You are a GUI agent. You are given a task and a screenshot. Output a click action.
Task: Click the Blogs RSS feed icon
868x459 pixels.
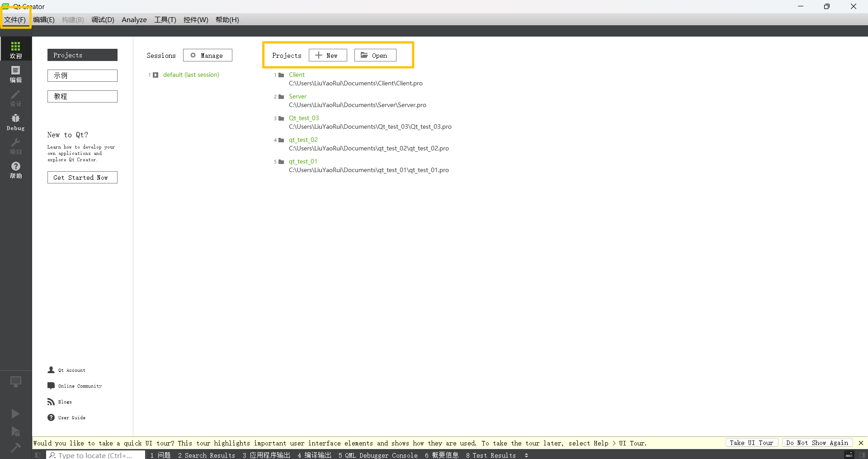[x=51, y=402]
